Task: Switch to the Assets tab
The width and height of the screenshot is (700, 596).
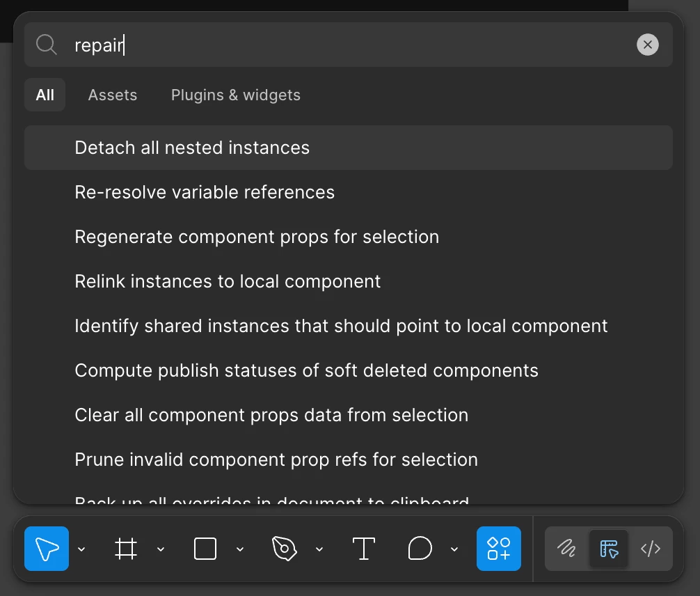Action: pos(113,95)
